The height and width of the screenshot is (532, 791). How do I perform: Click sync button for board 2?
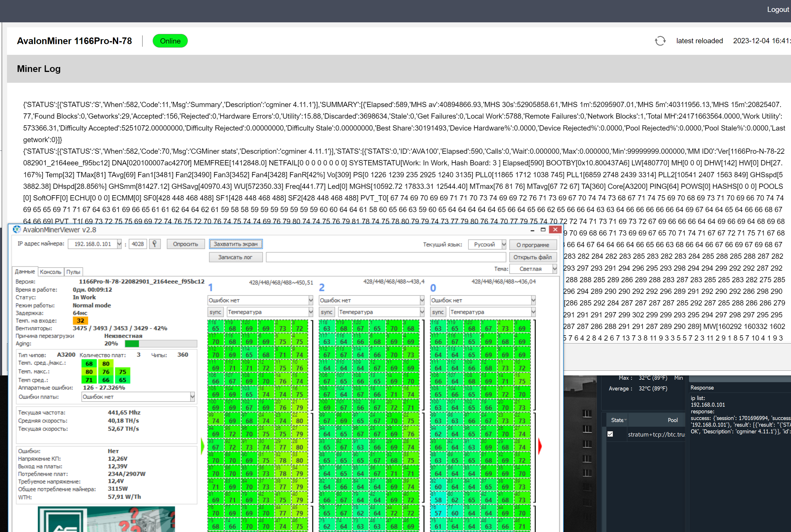(327, 312)
